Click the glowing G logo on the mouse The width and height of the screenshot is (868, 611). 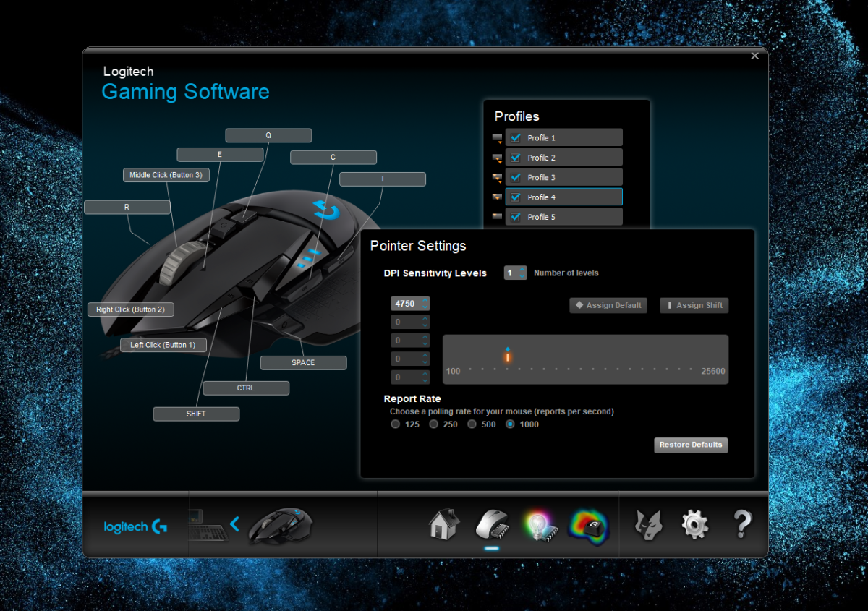tap(327, 210)
